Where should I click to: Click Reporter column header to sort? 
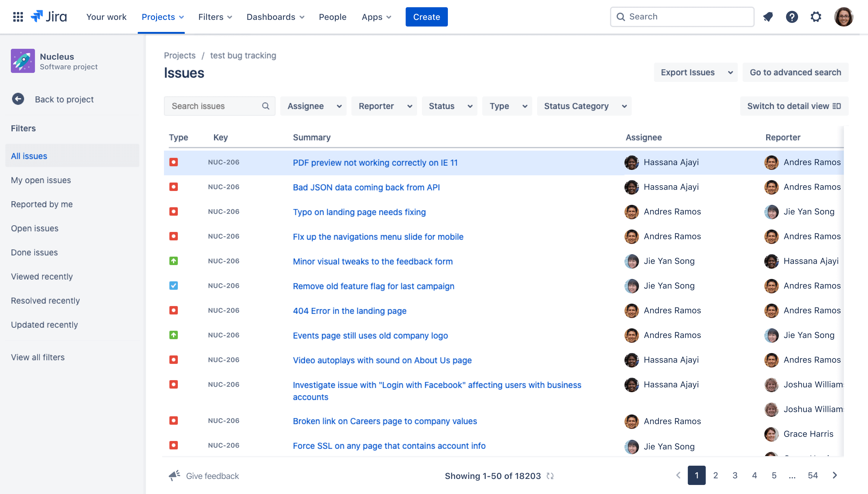783,138
